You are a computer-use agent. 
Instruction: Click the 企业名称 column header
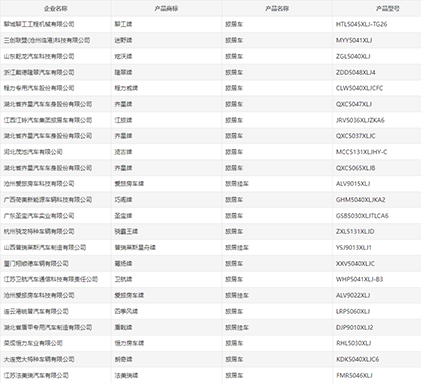(55, 9)
